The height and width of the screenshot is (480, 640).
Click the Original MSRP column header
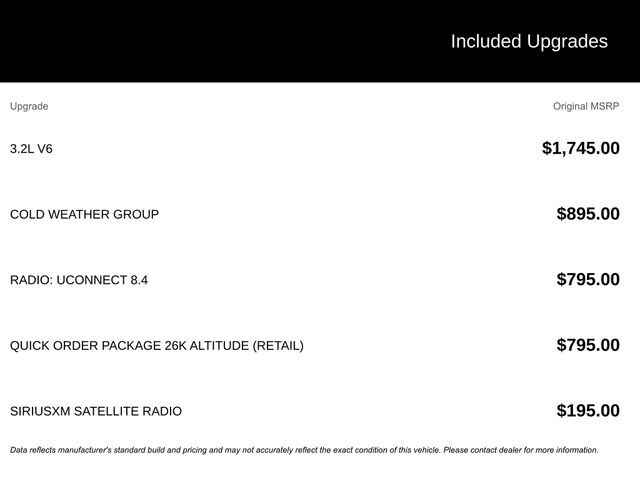pyautogui.click(x=586, y=106)
